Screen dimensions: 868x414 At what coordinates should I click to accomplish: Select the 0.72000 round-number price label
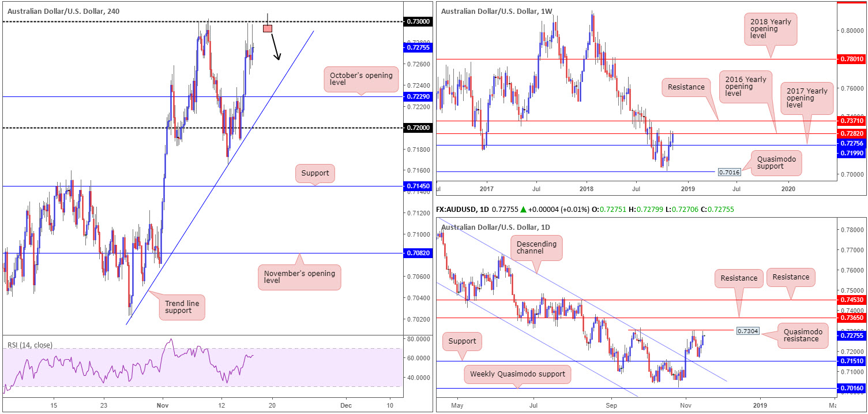pyautogui.click(x=418, y=128)
